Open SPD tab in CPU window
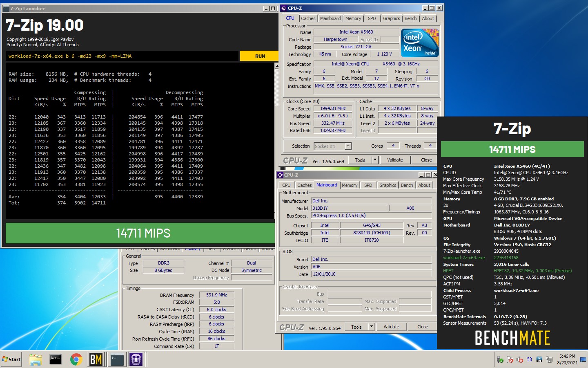 (372, 18)
